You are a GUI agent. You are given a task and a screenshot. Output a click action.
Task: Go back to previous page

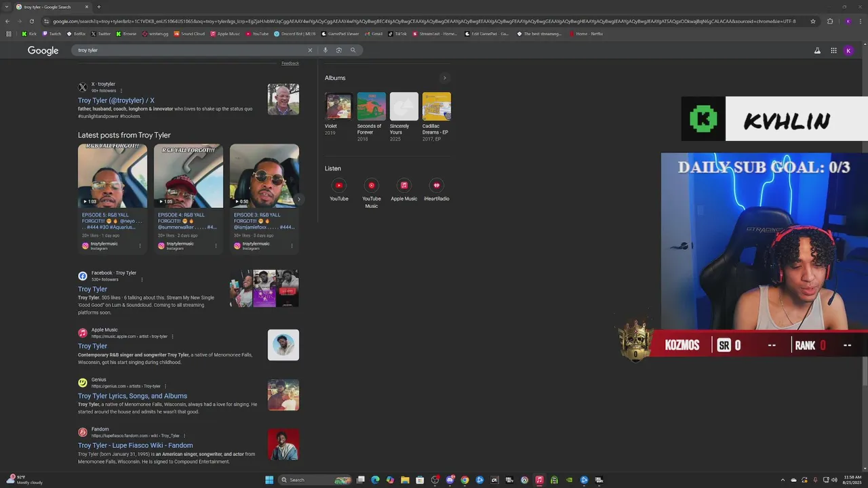pos(7,21)
